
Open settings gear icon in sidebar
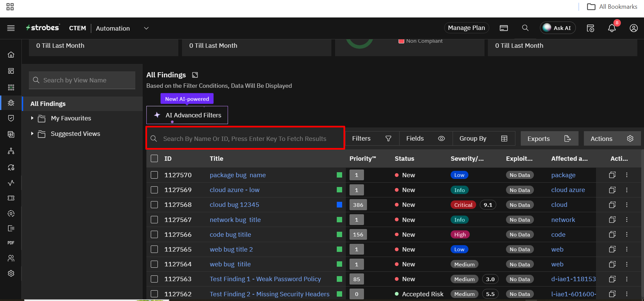pyautogui.click(x=11, y=273)
